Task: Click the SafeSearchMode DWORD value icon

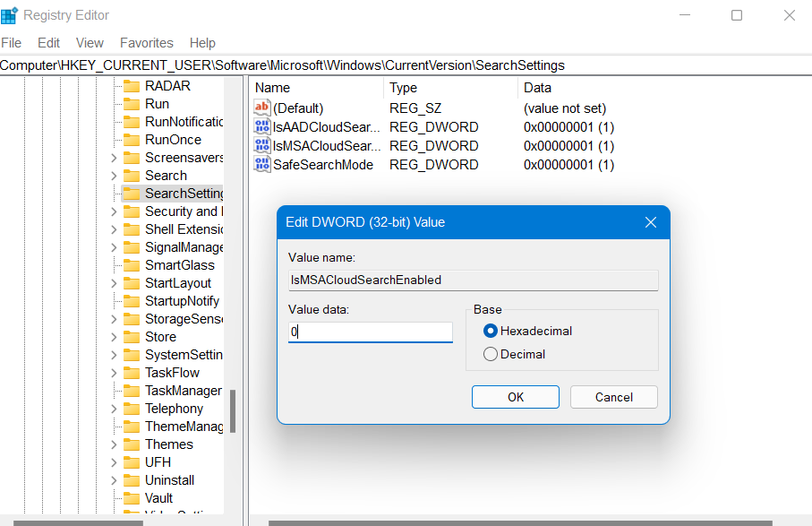Action: point(262,165)
